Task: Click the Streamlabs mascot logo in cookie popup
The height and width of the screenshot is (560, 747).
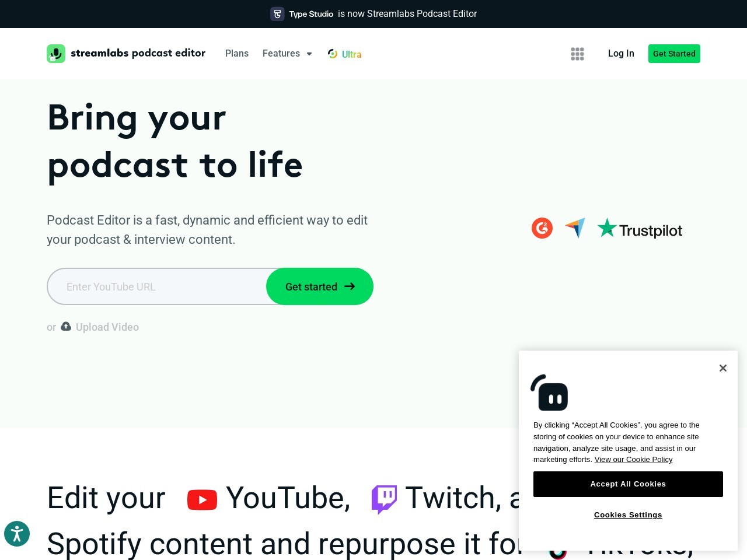Action: point(549,393)
